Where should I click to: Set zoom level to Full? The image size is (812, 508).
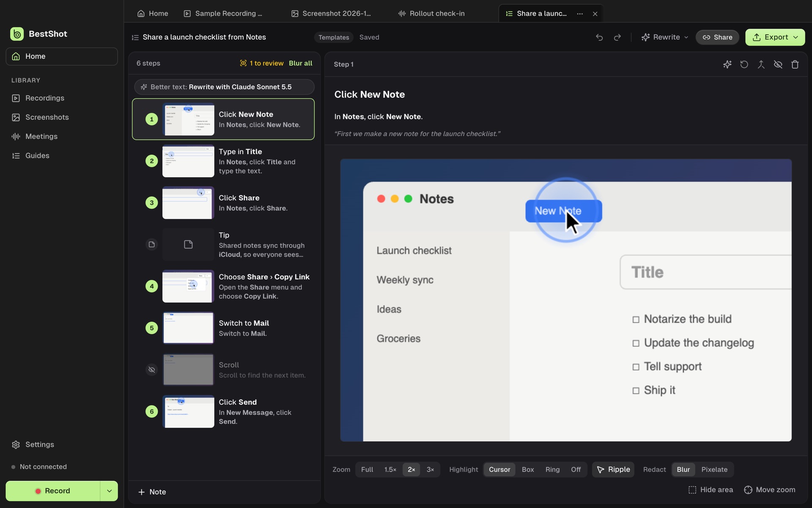click(x=367, y=469)
